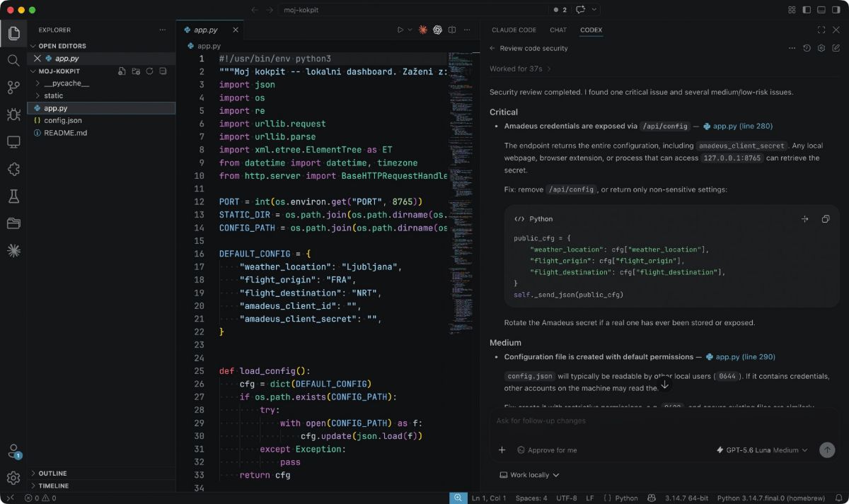Click the Approve for me button
The image size is (849, 504).
547,450
